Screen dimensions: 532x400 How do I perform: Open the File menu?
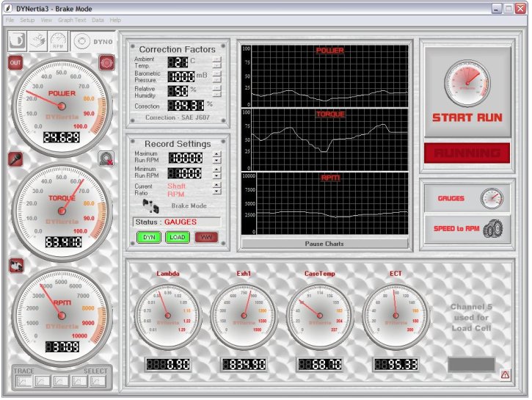pyautogui.click(x=10, y=20)
